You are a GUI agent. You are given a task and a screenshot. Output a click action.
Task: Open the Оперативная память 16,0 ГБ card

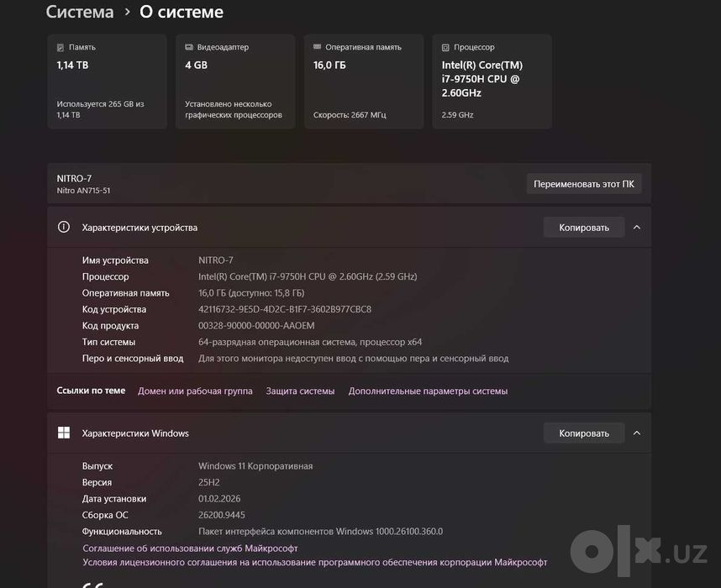[364, 81]
